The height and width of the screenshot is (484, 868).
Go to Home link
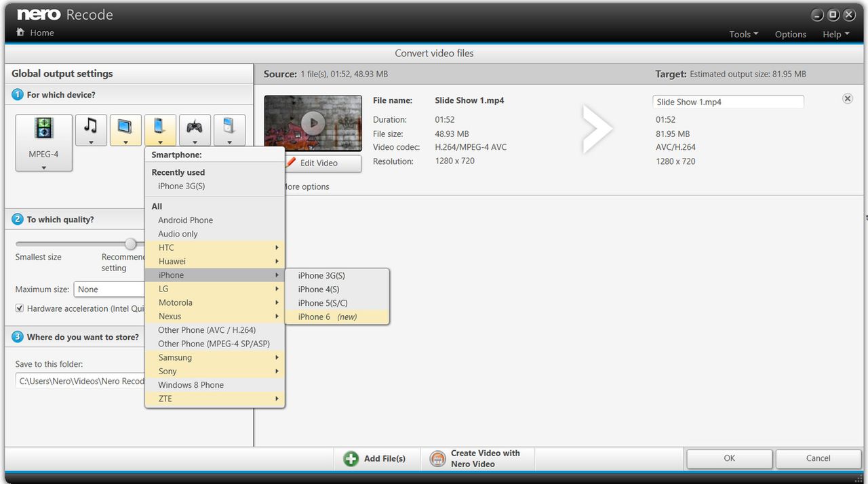tap(41, 33)
